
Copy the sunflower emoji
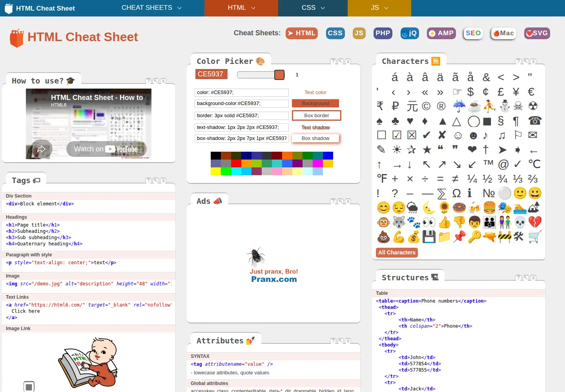[444, 208]
